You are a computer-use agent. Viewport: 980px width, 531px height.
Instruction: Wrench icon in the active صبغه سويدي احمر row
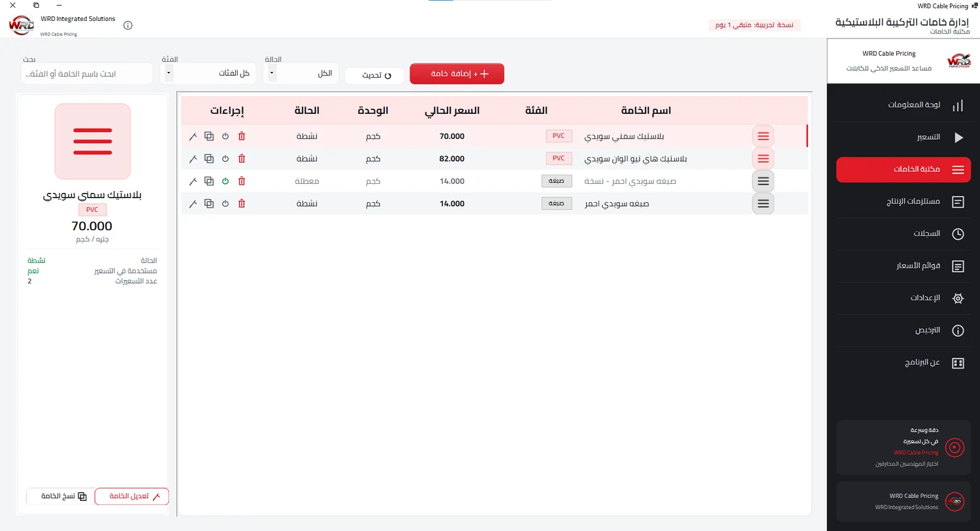193,203
